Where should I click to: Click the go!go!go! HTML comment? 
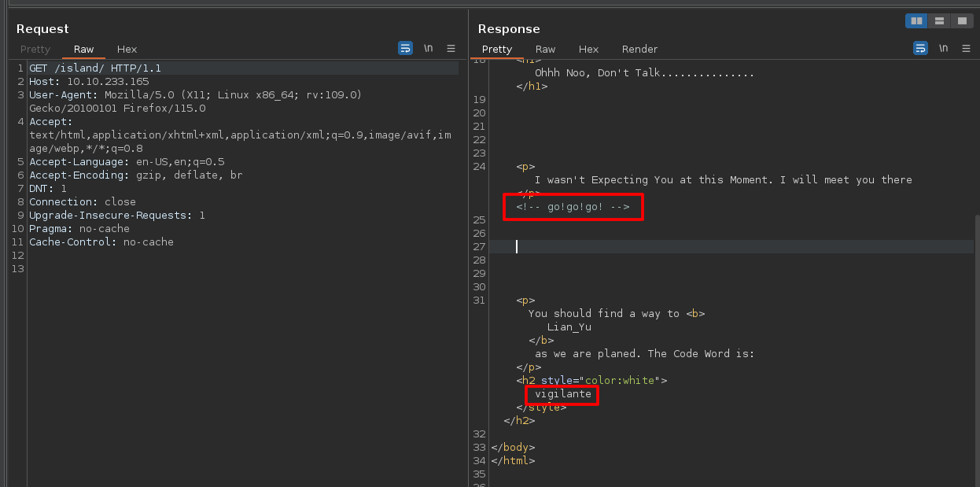[573, 207]
